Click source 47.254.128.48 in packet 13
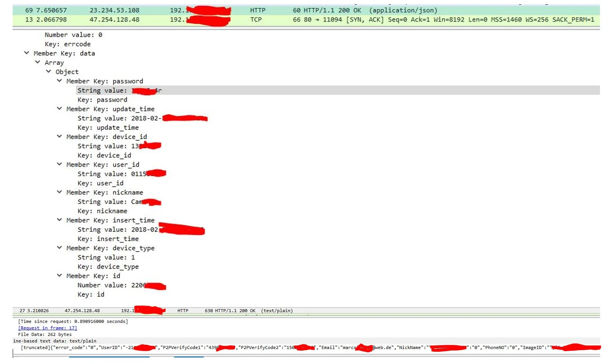613x364 pixels. 115,20
